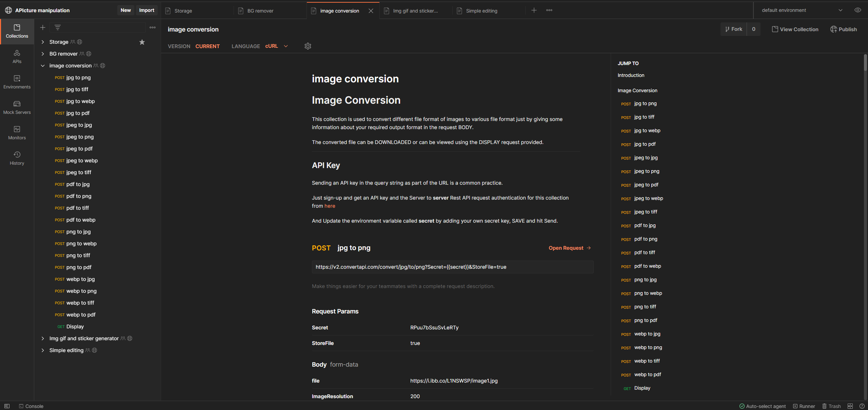The image size is (868, 410).
Task: Open the Monitors sidebar panel
Action: click(x=17, y=132)
